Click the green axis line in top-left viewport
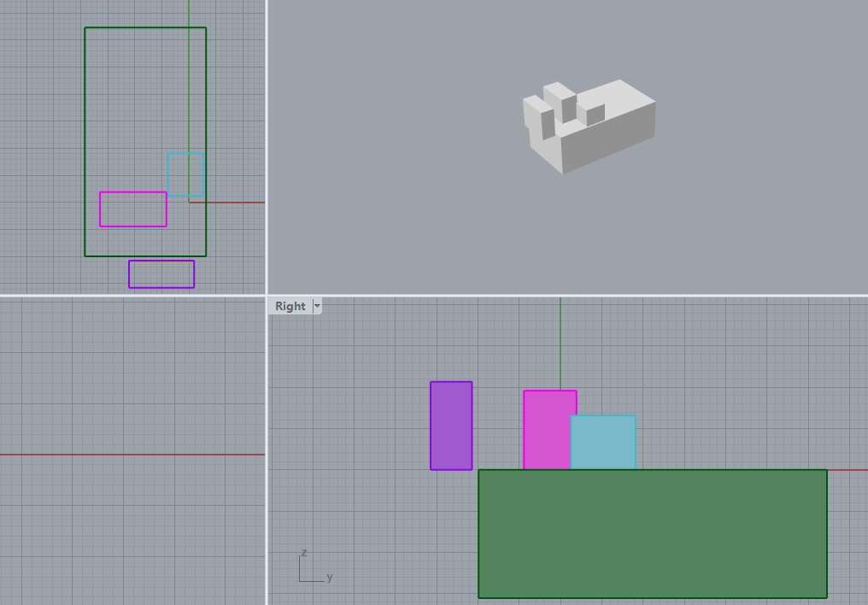This screenshot has height=605, width=868. click(x=189, y=13)
